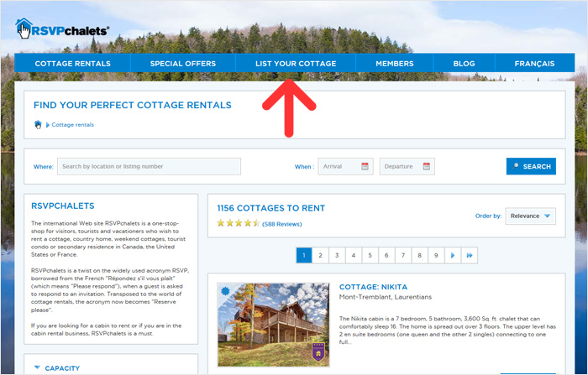Screen dimensions: 588x375
Task: Click the purple rating badge on photo
Action: [318, 352]
